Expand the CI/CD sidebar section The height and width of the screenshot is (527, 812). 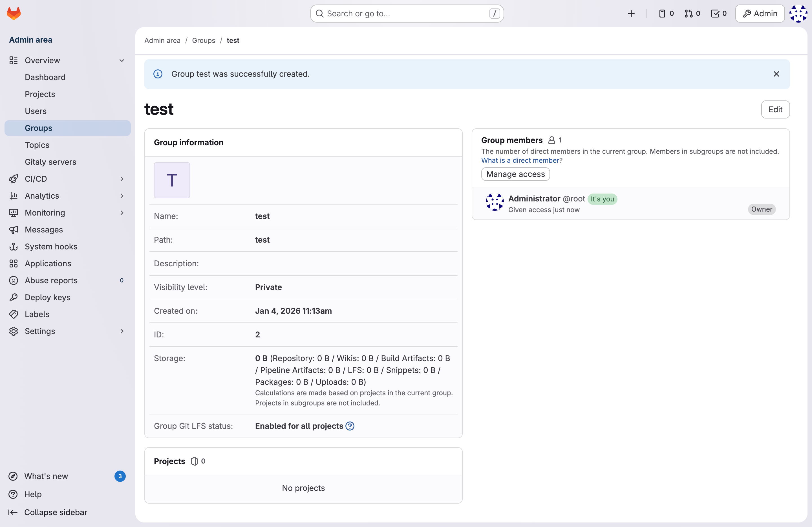122,179
